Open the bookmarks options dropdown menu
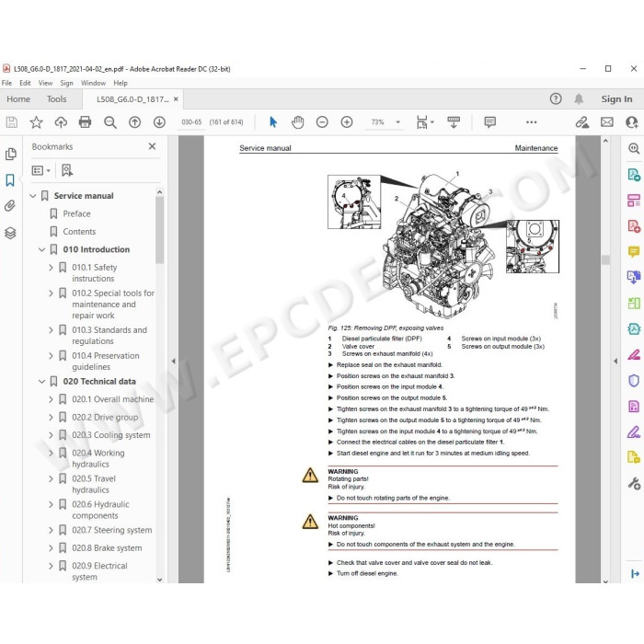The height and width of the screenshot is (644, 644). coord(40,170)
